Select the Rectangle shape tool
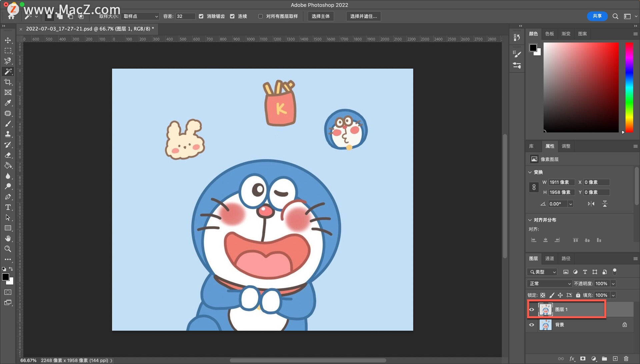Image resolution: width=640 pixels, height=364 pixels. coord(8,228)
